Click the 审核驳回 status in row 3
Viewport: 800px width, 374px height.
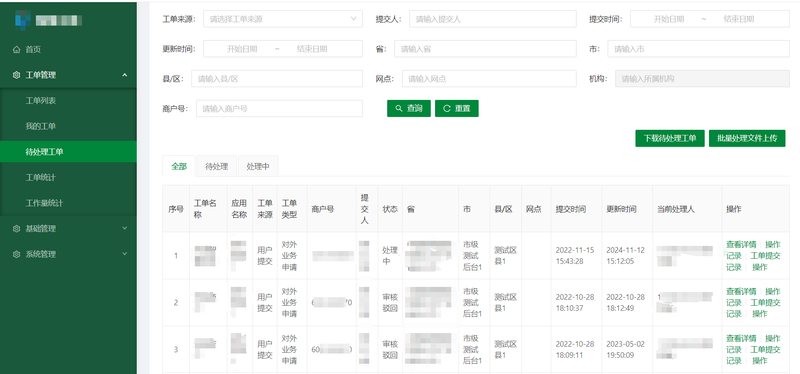tap(390, 350)
